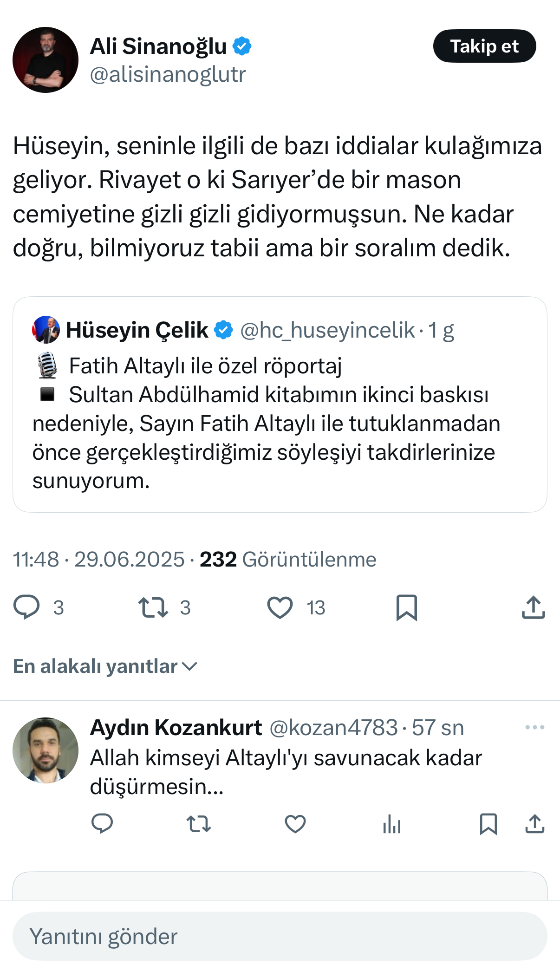Reply to Aydın Kozankurt's comment
The image size is (560, 965).
(x=102, y=824)
